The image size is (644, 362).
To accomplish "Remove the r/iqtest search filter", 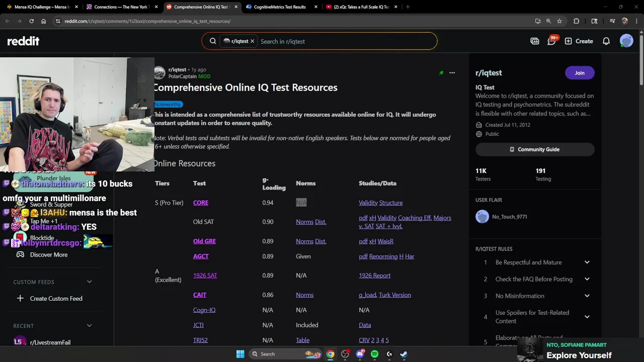I will tap(252, 41).
